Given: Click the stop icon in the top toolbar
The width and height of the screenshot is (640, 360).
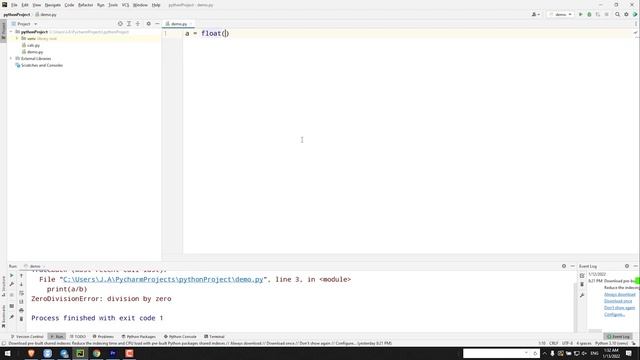Looking at the screenshot, I should point(607,14).
